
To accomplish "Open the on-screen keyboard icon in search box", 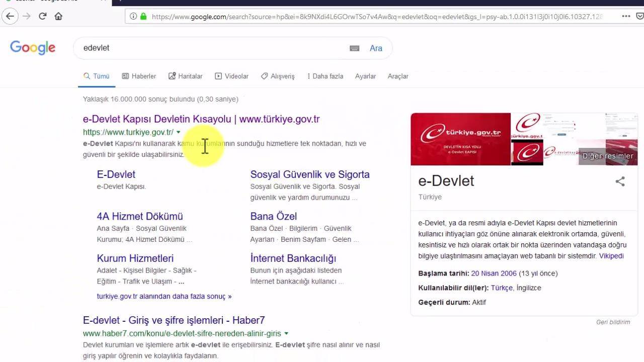I will (355, 48).
